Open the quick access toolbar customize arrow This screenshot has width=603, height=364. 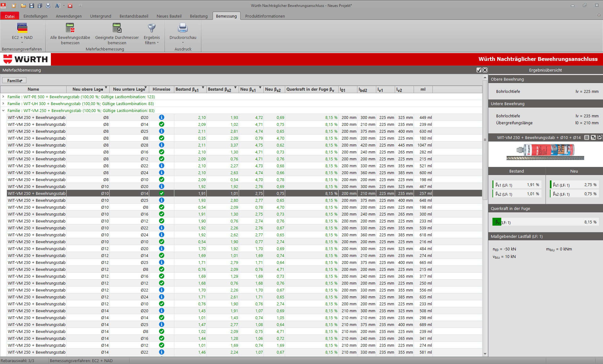(x=80, y=6)
